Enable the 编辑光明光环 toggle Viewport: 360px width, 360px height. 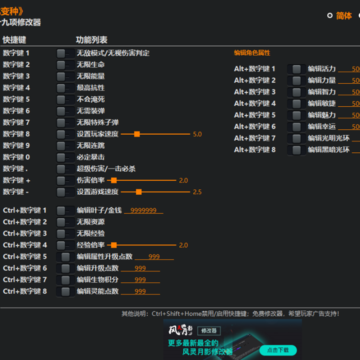point(296,138)
